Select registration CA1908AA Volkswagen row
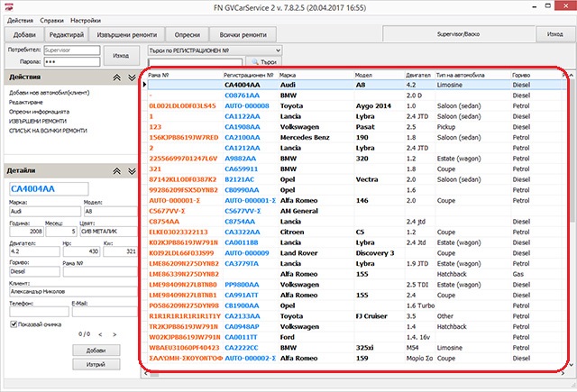Screen dimensions: 577x392 [x=357, y=127]
